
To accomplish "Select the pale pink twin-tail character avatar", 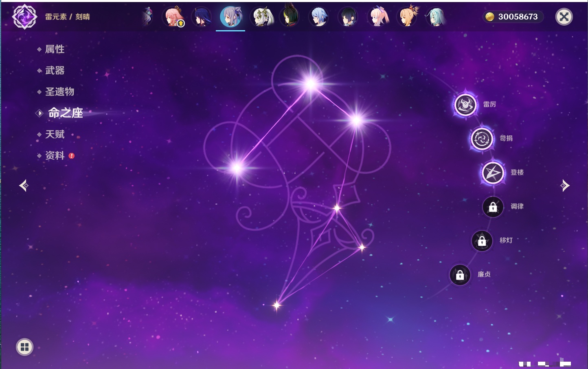I will coord(378,17).
